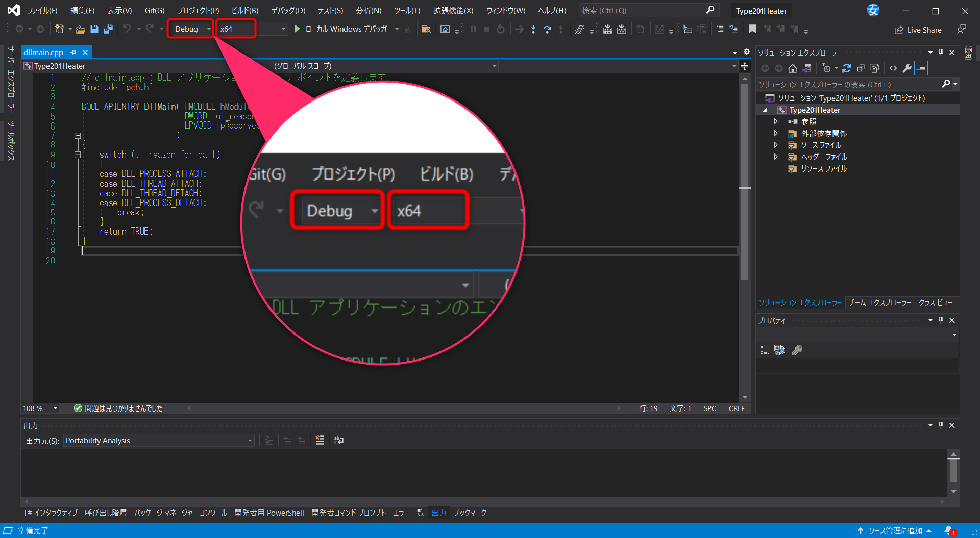Open the ファイル(F) menu
The width and height of the screenshot is (980, 538).
point(42,11)
